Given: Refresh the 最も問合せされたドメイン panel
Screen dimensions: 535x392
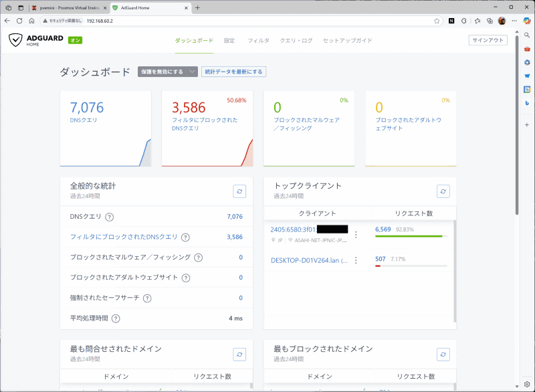Looking at the screenshot, I should click(239, 355).
